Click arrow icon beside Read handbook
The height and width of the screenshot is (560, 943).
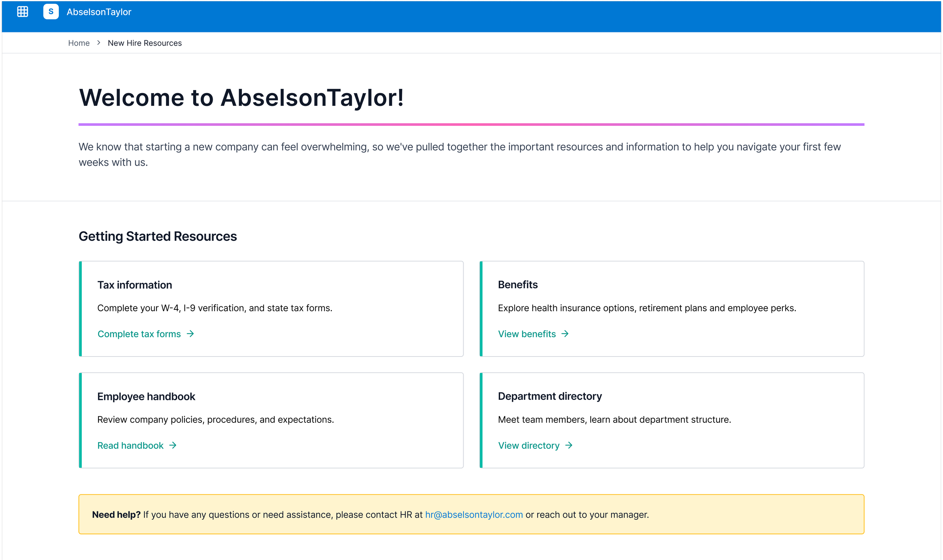(x=173, y=445)
